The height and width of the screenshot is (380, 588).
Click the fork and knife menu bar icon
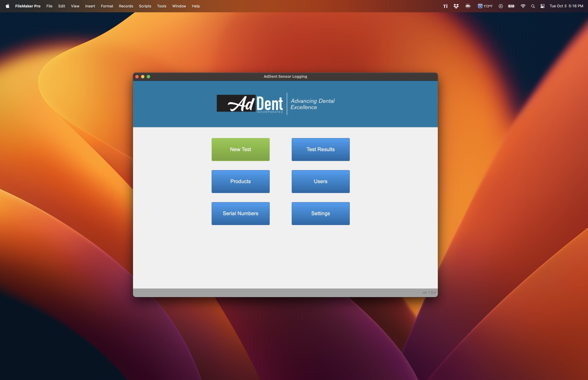(445, 6)
